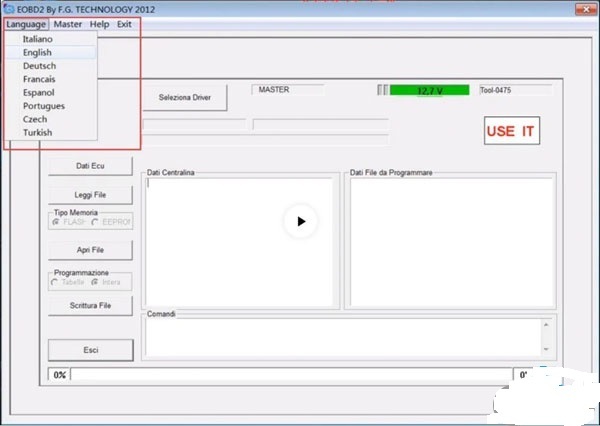The image size is (600, 426).
Task: Click the EOBD2 application icon in title bar
Action: point(9,8)
